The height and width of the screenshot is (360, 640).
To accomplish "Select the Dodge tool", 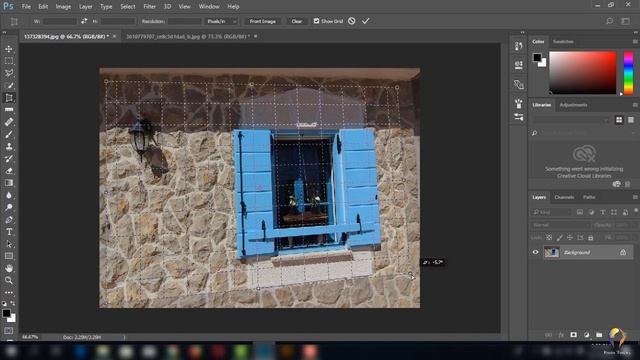I will 9,207.
